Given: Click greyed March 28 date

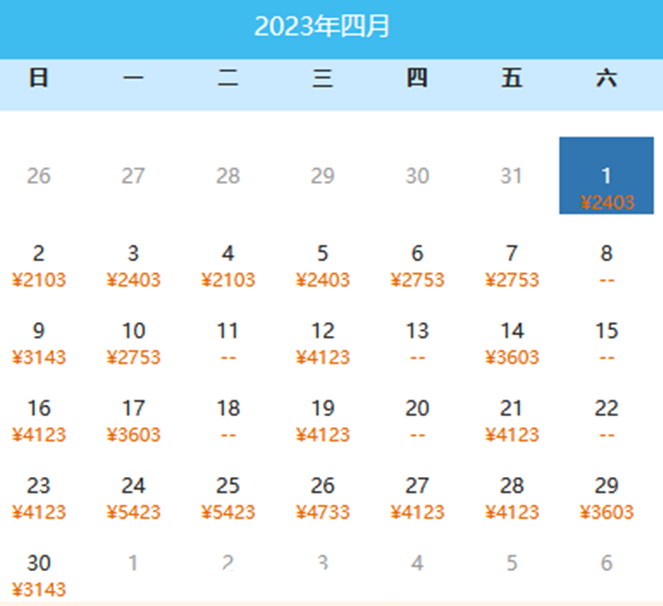Looking at the screenshot, I should coord(228,175).
